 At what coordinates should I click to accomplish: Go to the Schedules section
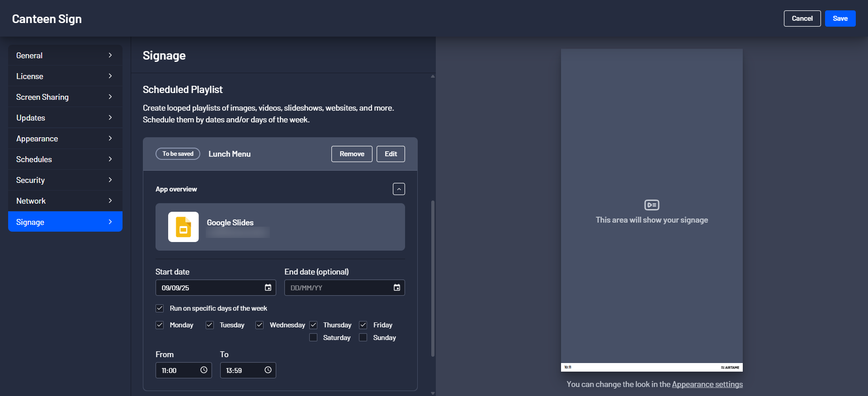coord(65,159)
